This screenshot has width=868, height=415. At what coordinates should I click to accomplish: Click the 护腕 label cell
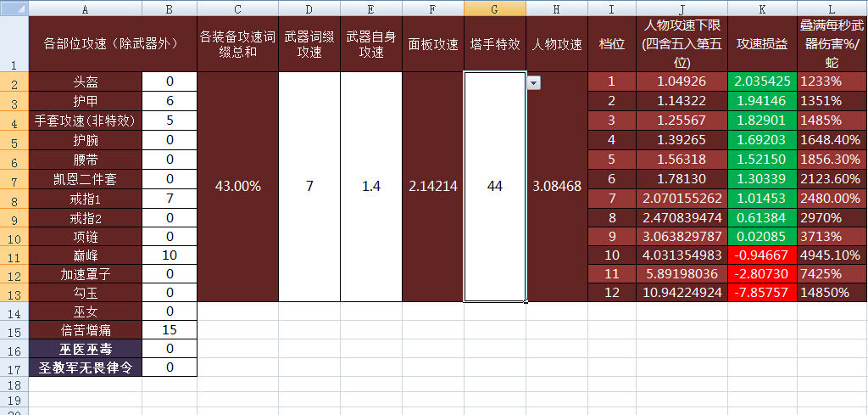[86, 140]
